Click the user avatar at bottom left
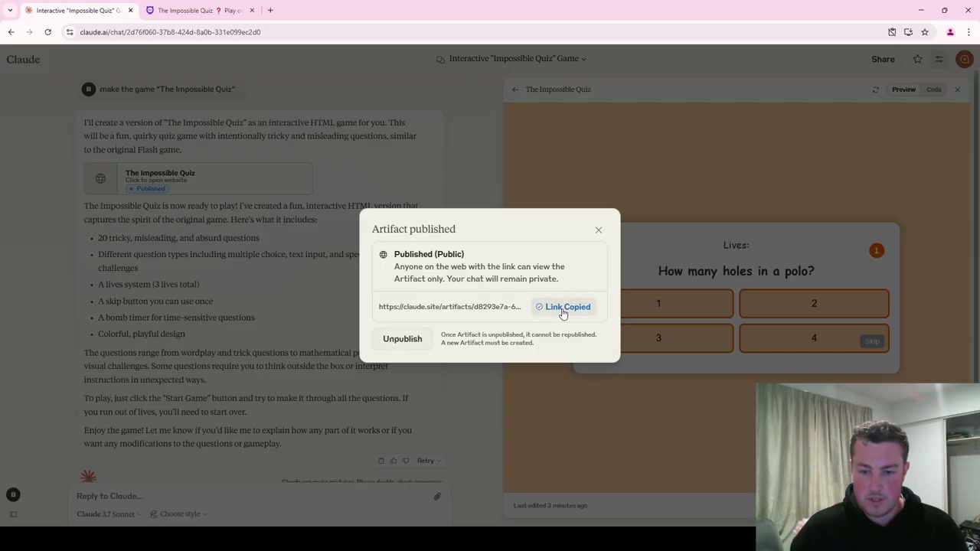 (x=13, y=495)
